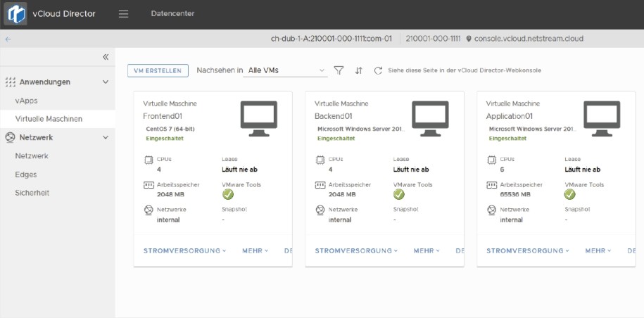Click Backend01 Arbeitsspeicher memory icon
Screen dimensions: 644x318
point(320,186)
